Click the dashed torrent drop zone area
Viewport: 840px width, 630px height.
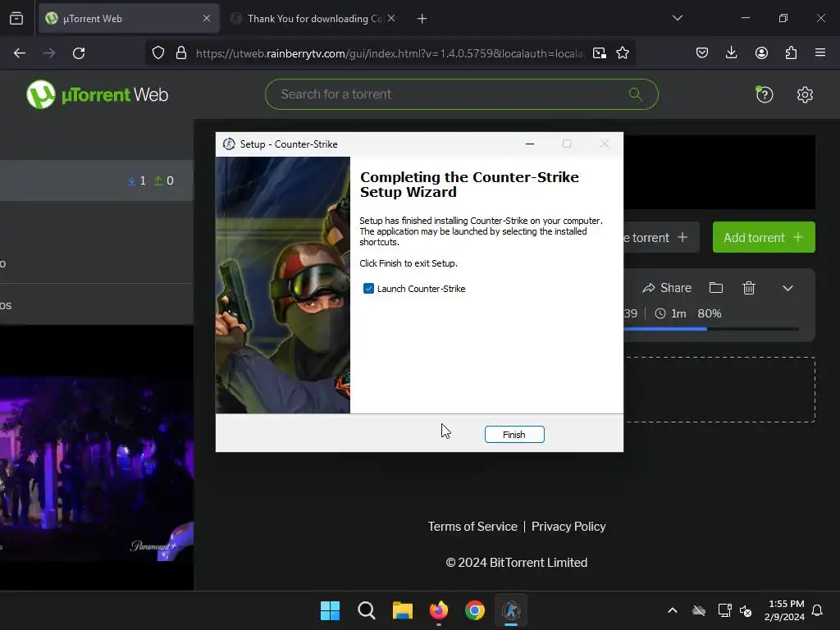pos(719,390)
